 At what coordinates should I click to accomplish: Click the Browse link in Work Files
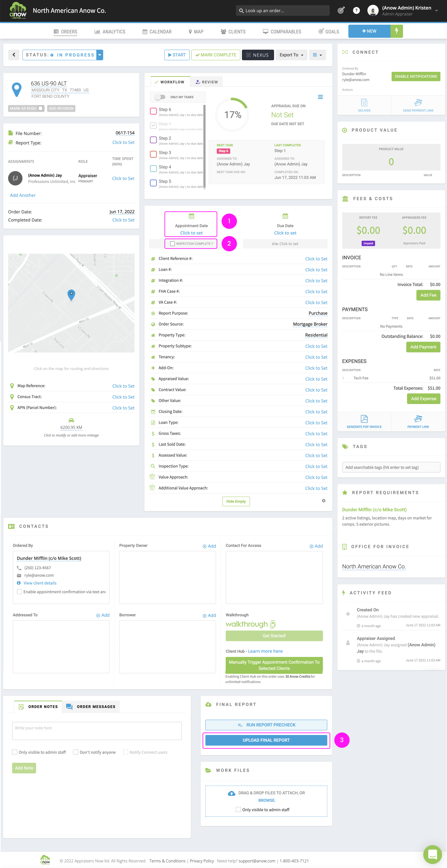267,800
